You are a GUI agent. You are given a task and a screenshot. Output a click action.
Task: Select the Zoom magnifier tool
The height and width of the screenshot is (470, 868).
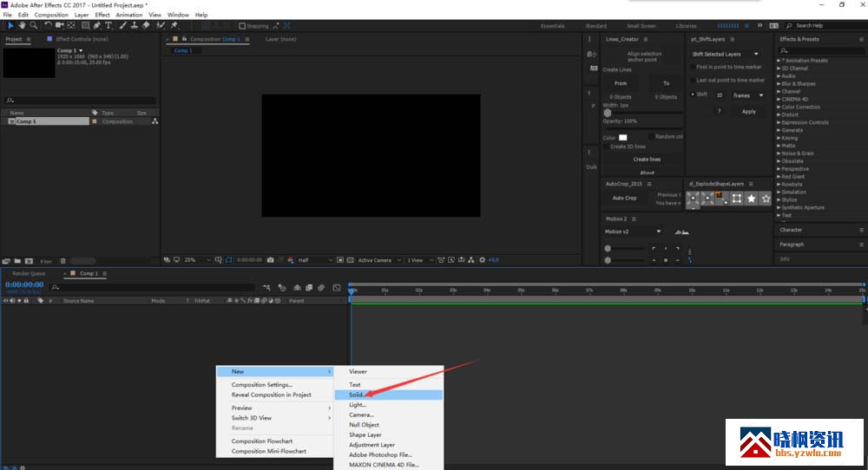coord(34,25)
